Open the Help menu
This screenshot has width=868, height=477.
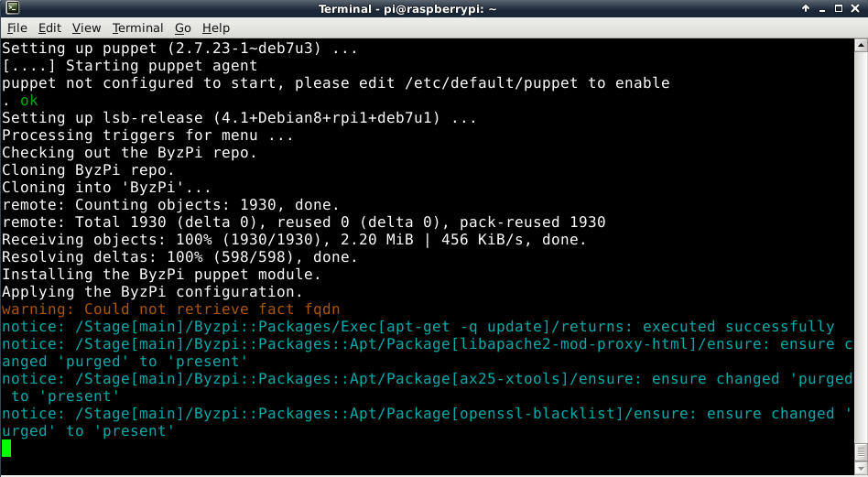coord(216,28)
